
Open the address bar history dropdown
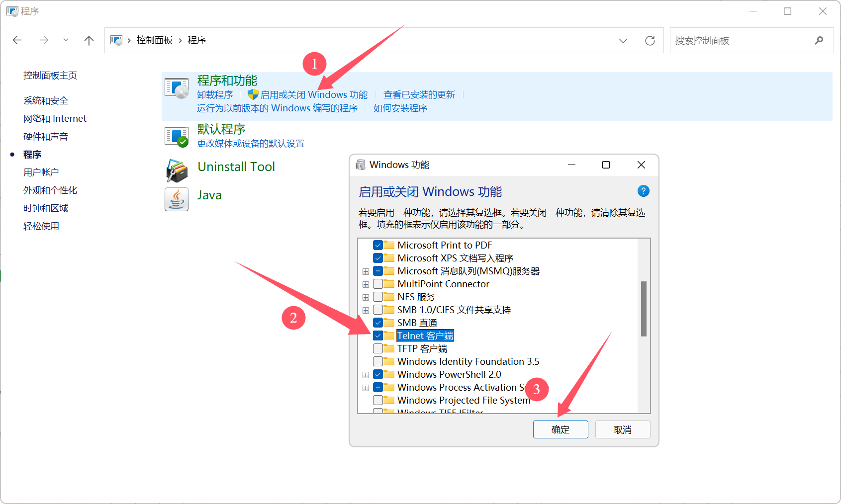[623, 41]
